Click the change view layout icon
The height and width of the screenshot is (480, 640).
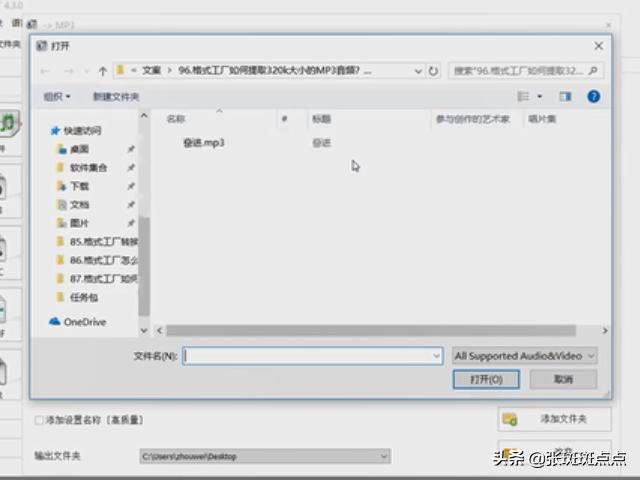coord(524,96)
